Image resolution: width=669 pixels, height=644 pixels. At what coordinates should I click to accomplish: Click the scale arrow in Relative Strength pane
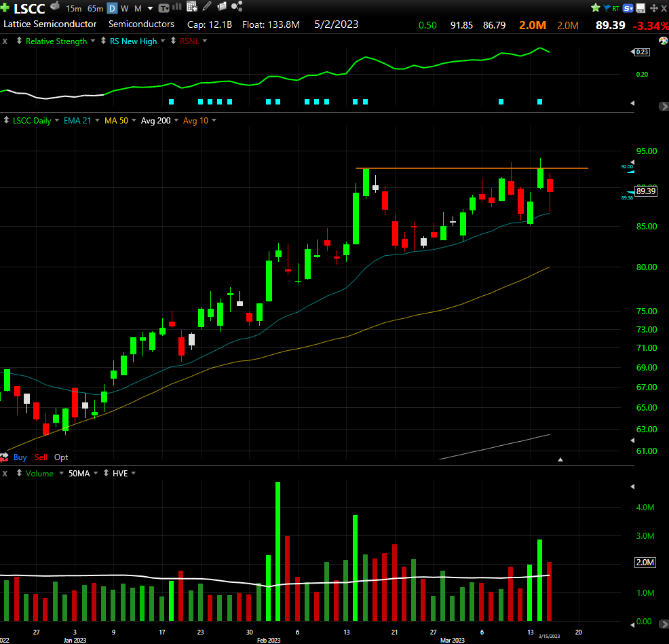(632, 103)
